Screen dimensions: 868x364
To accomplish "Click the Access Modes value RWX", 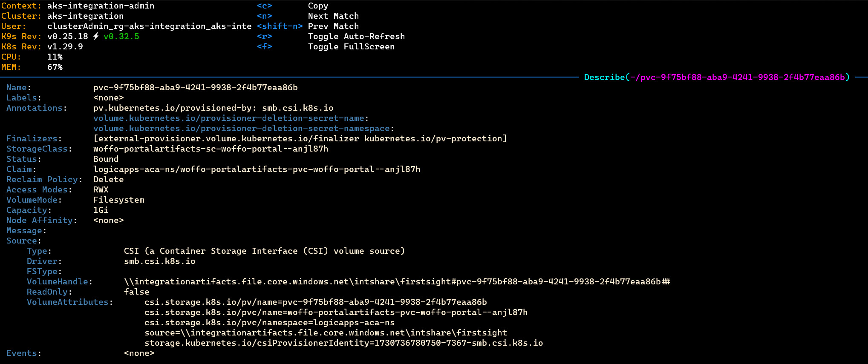I will [x=101, y=190].
